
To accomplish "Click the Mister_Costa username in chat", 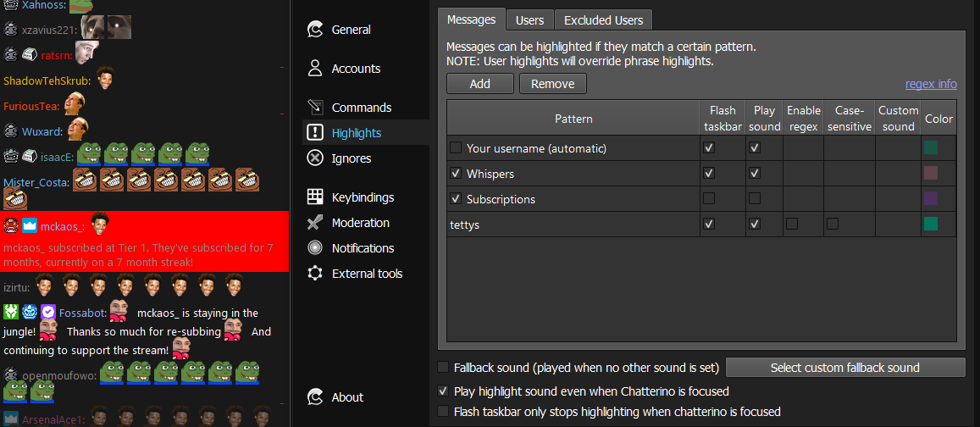I will tap(36, 182).
